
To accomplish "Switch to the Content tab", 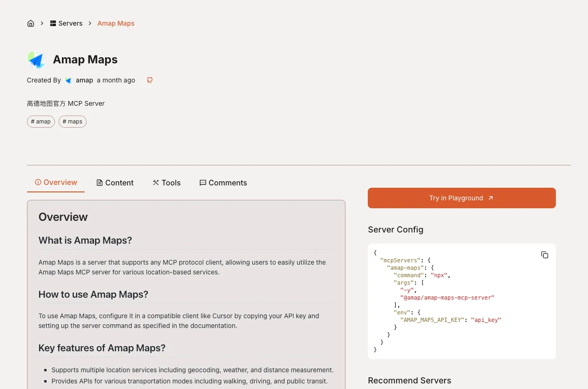I will (115, 183).
